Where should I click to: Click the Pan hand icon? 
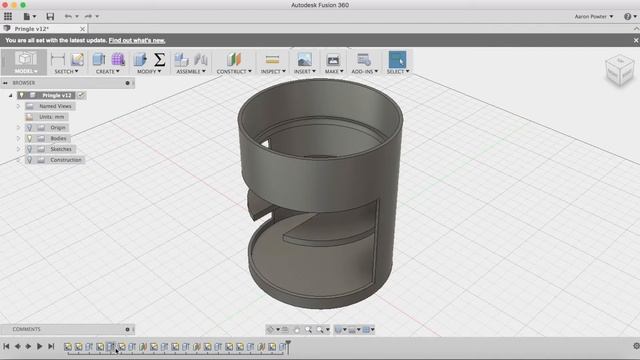pos(297,329)
